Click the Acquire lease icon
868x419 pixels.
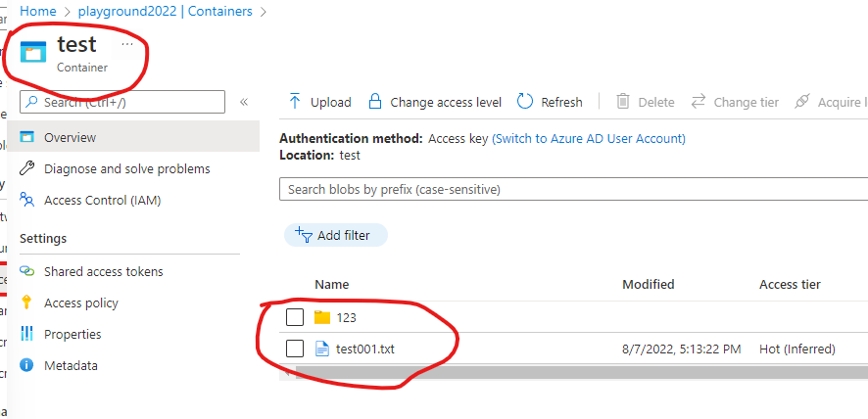(801, 101)
